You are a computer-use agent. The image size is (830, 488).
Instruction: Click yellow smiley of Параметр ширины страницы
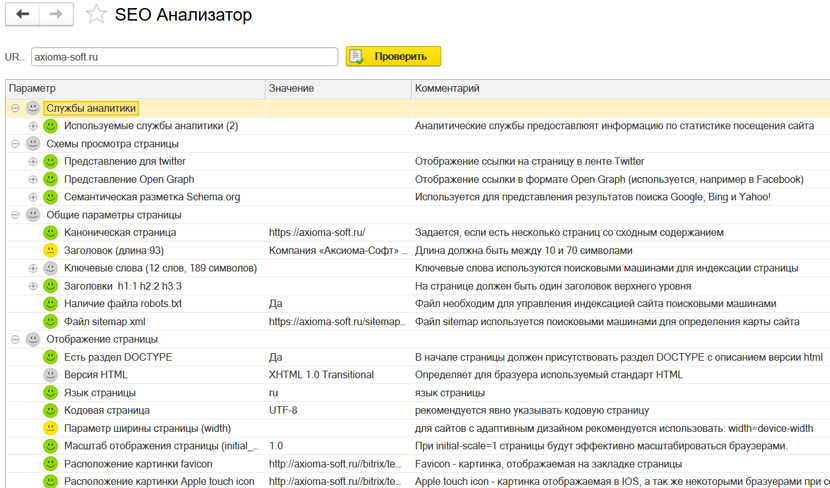click(50, 428)
